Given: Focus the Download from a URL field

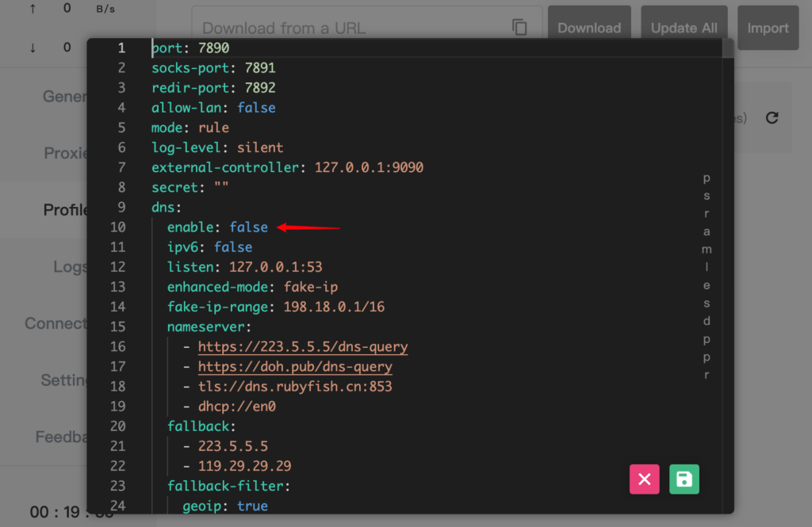Looking at the screenshot, I should click(x=349, y=28).
